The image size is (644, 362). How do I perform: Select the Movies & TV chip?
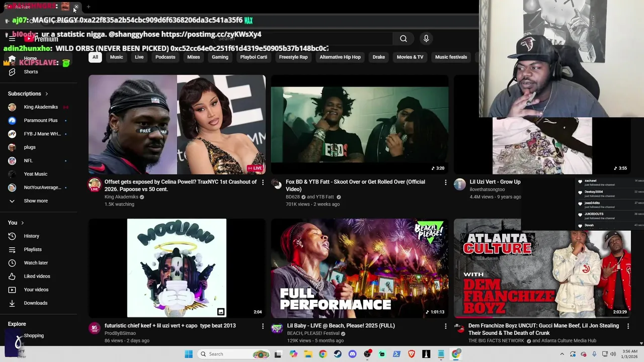pos(410,57)
